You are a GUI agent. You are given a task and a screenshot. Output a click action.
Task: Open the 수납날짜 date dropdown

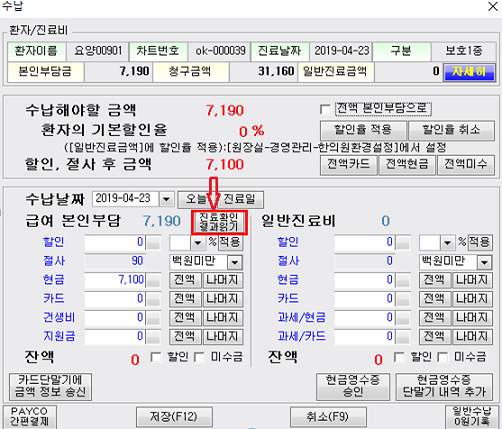[166, 199]
